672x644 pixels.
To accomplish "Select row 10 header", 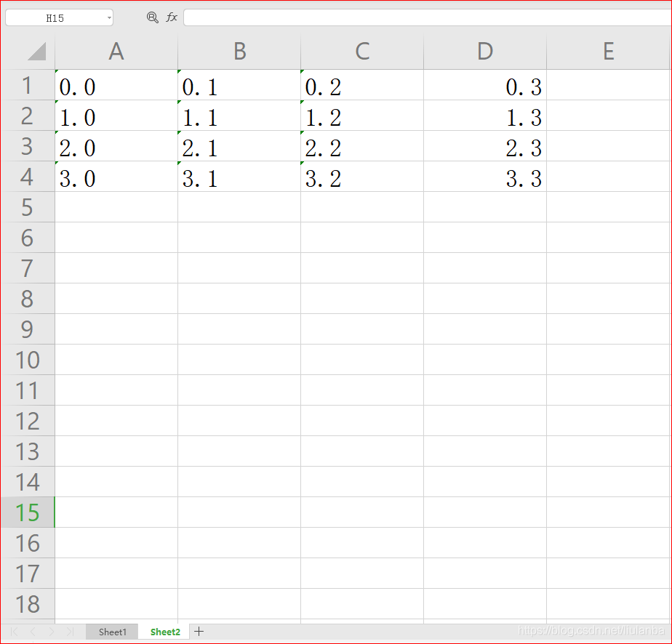I will tap(28, 360).
